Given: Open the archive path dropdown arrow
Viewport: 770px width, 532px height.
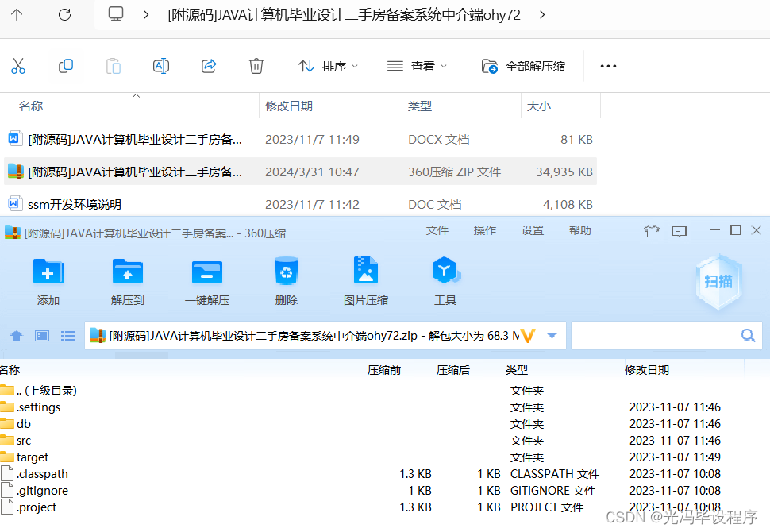Looking at the screenshot, I should pos(552,335).
